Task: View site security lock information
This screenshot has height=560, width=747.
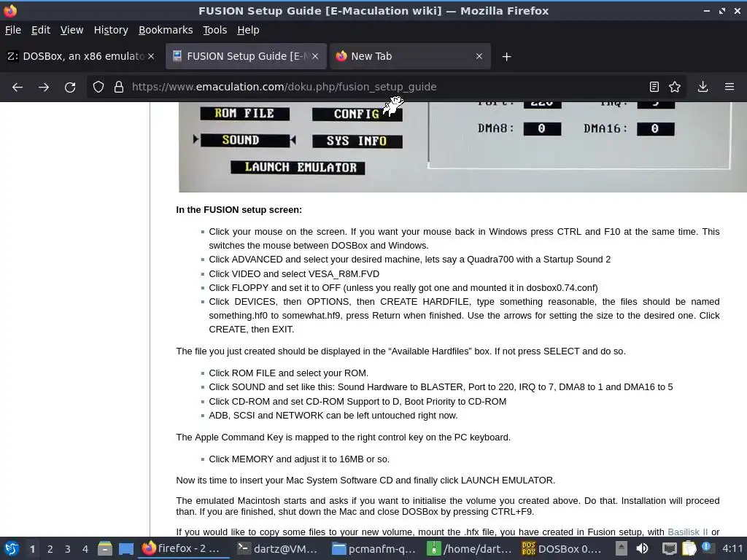Action: pos(119,87)
